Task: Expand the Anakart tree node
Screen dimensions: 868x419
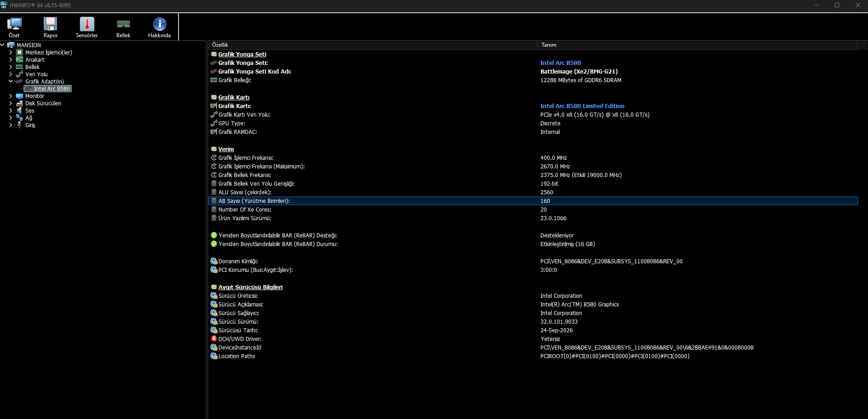Action: click(x=10, y=60)
